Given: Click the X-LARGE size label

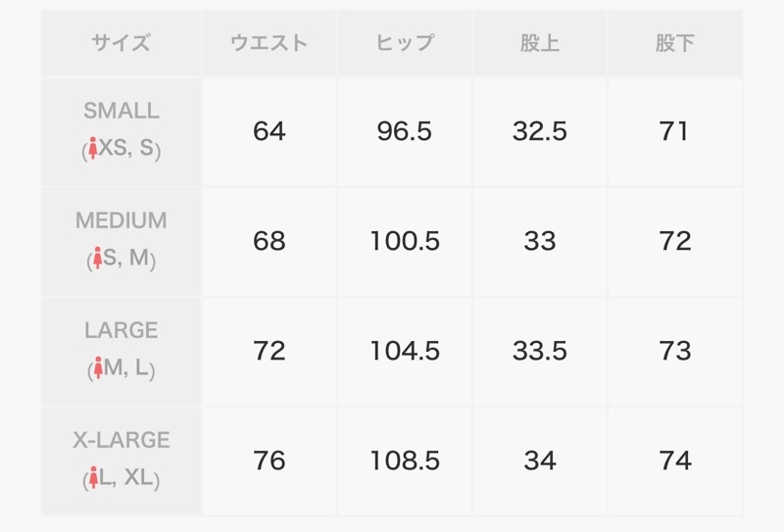Looking at the screenshot, I should [x=122, y=440].
